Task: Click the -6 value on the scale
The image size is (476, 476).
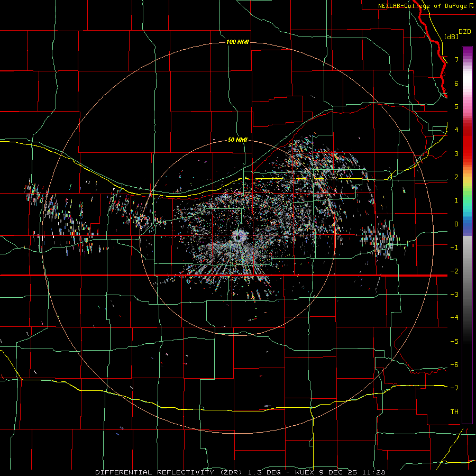Action: coord(454,364)
